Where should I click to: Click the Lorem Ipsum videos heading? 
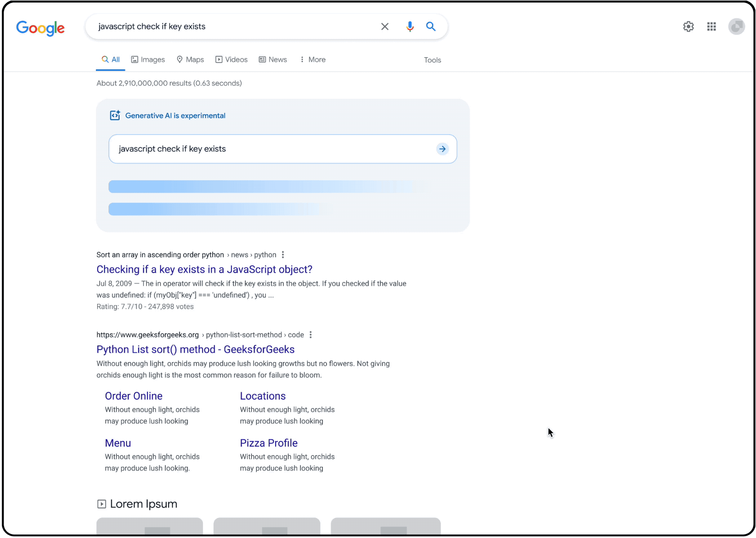pos(144,504)
